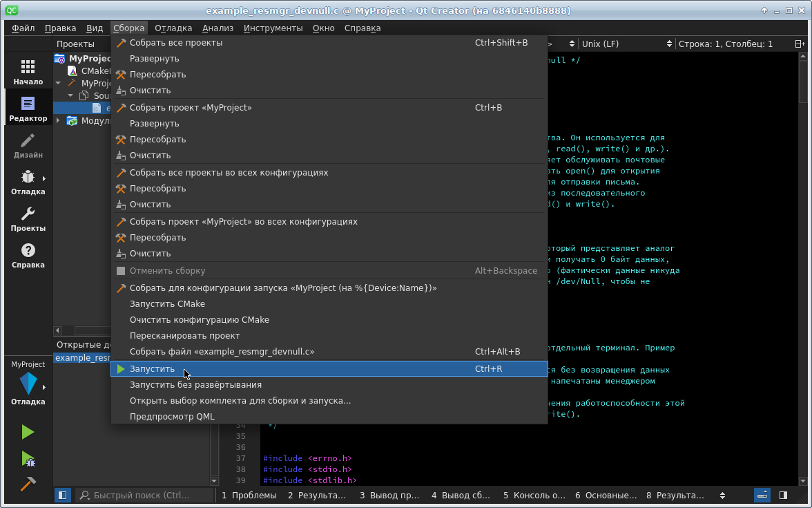Open the Unix (LF) line ending dropdown

626,44
